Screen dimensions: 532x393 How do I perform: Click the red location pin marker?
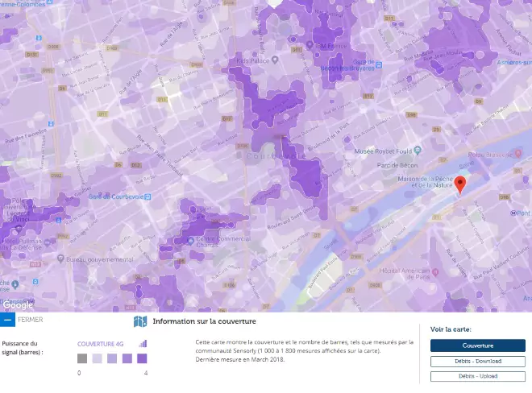click(x=459, y=185)
